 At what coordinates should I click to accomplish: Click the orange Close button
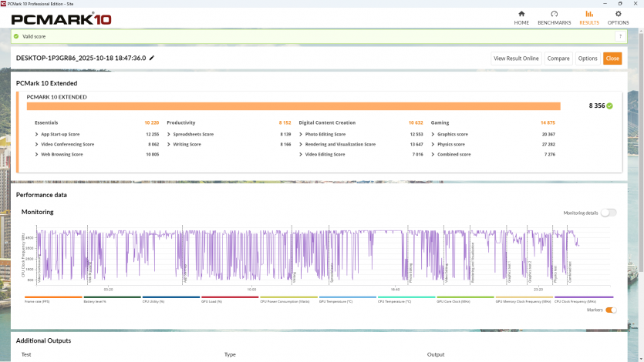point(612,59)
